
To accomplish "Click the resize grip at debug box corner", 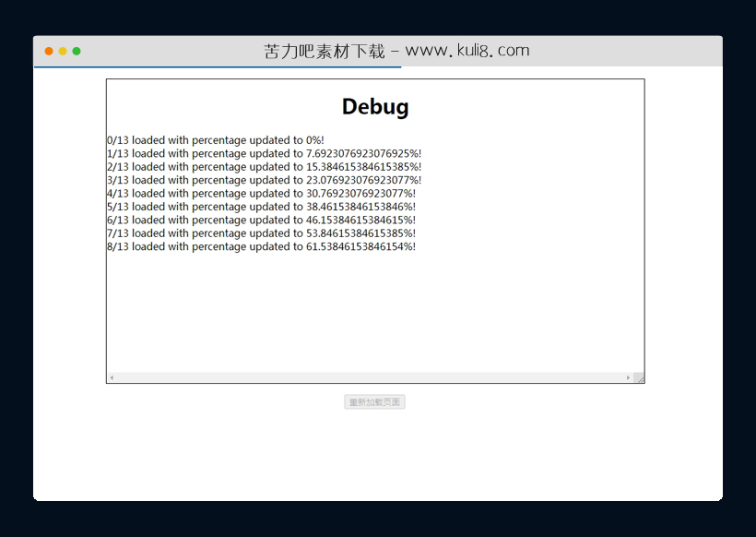I will (639, 377).
